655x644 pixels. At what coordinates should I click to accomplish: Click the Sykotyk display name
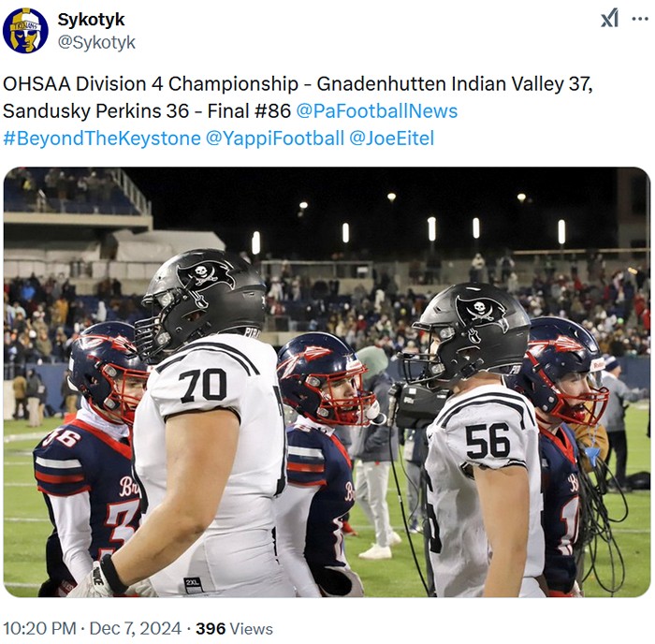[x=91, y=20]
